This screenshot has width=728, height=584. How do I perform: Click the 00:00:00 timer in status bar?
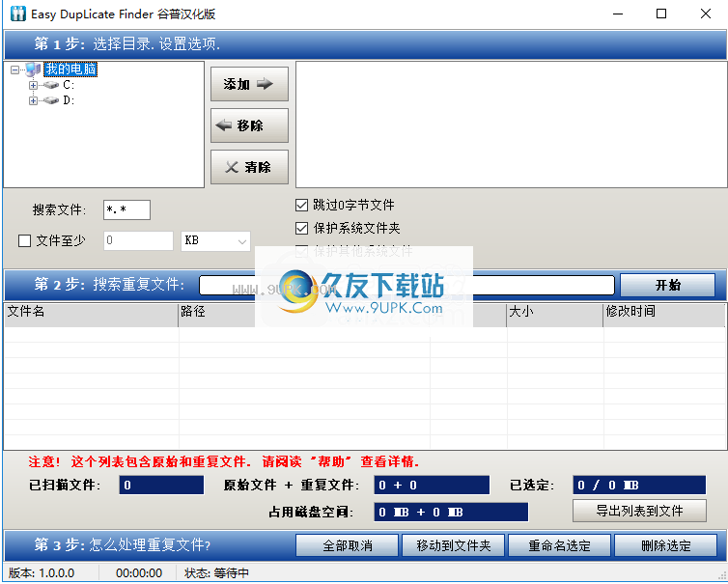pyautogui.click(x=139, y=573)
